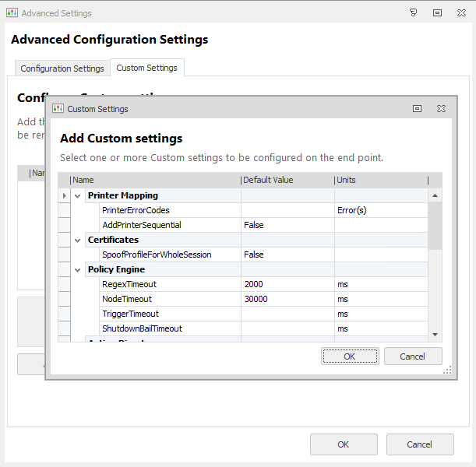Image resolution: width=476 pixels, height=467 pixels.
Task: Sort by the Default Value column header
Action: click(x=287, y=180)
